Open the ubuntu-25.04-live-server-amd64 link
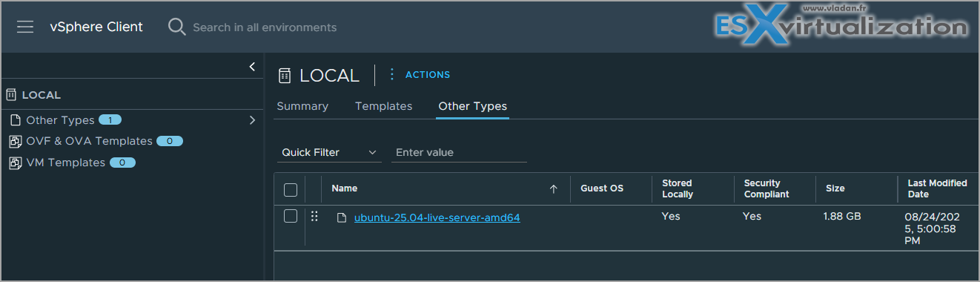This screenshot has height=282, width=980. (x=437, y=217)
